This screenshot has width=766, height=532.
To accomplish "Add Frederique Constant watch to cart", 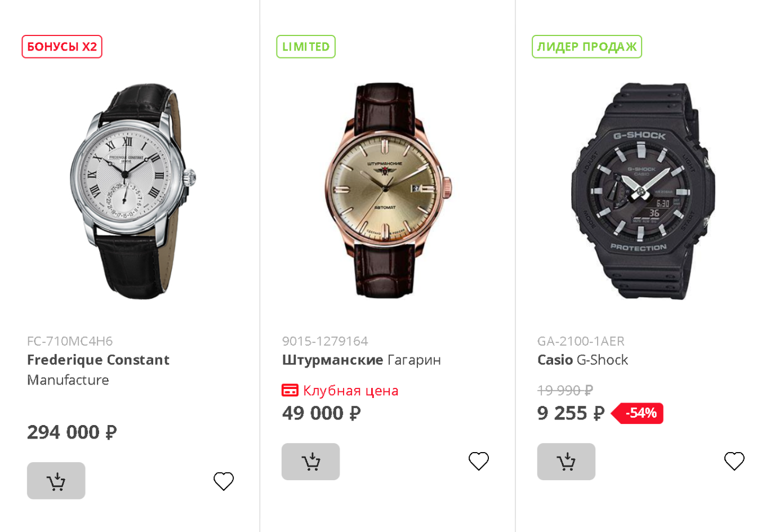I will pos(56,481).
